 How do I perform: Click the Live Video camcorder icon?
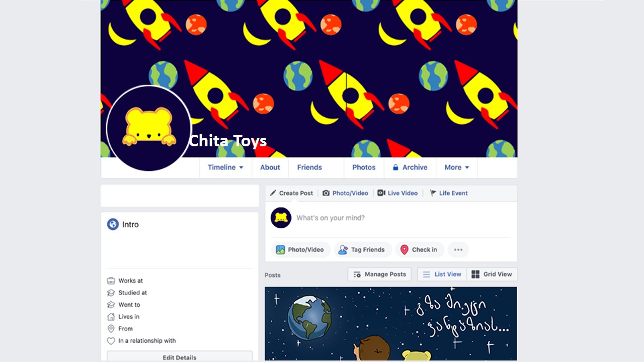click(381, 193)
